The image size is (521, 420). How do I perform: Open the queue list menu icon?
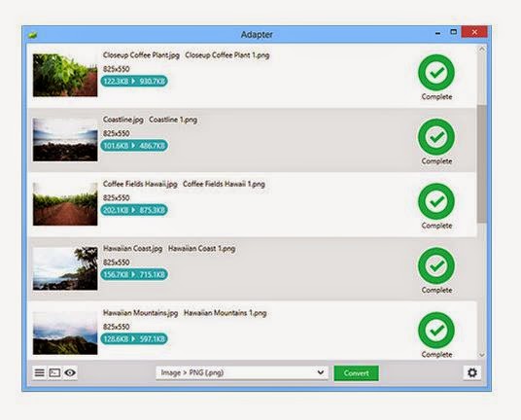[x=39, y=372]
